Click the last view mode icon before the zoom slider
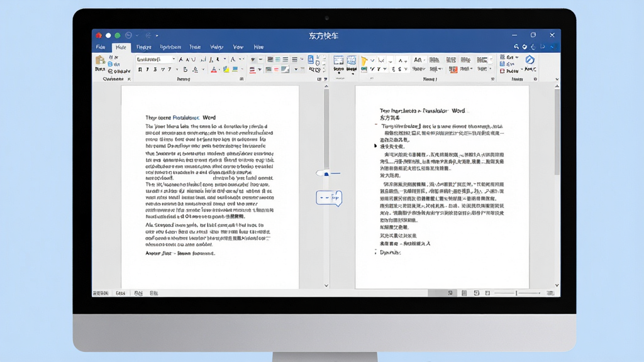Viewport: 644px width, 362px height. (x=487, y=293)
